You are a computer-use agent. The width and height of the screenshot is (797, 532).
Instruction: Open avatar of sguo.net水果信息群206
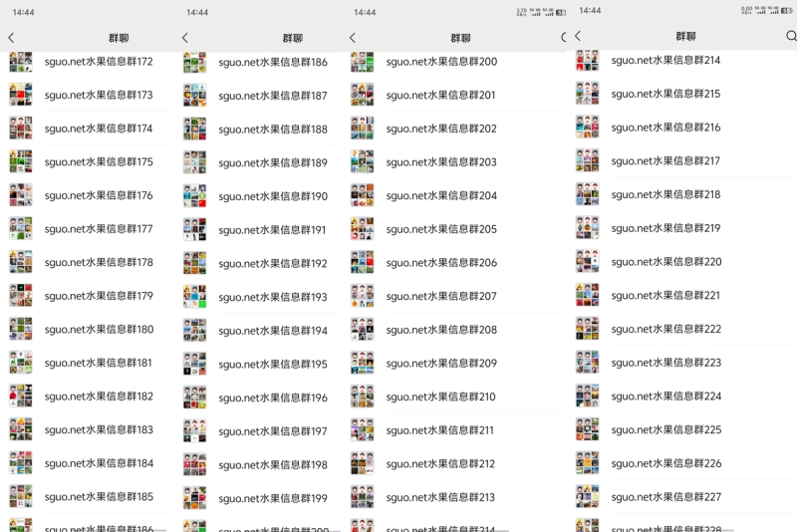tap(363, 262)
